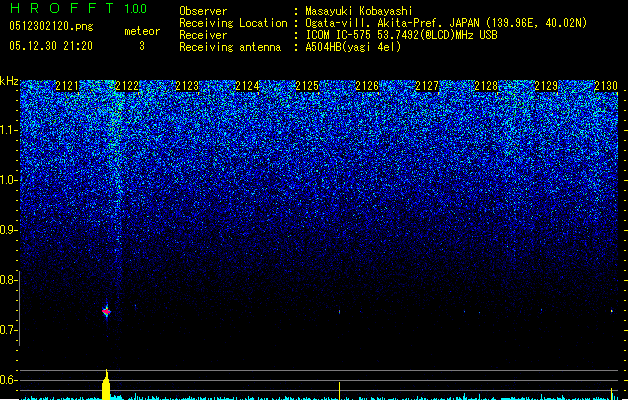The height and width of the screenshot is (400, 629).
Task: Click the 0.6 frequency axis label
Action: tap(9, 380)
